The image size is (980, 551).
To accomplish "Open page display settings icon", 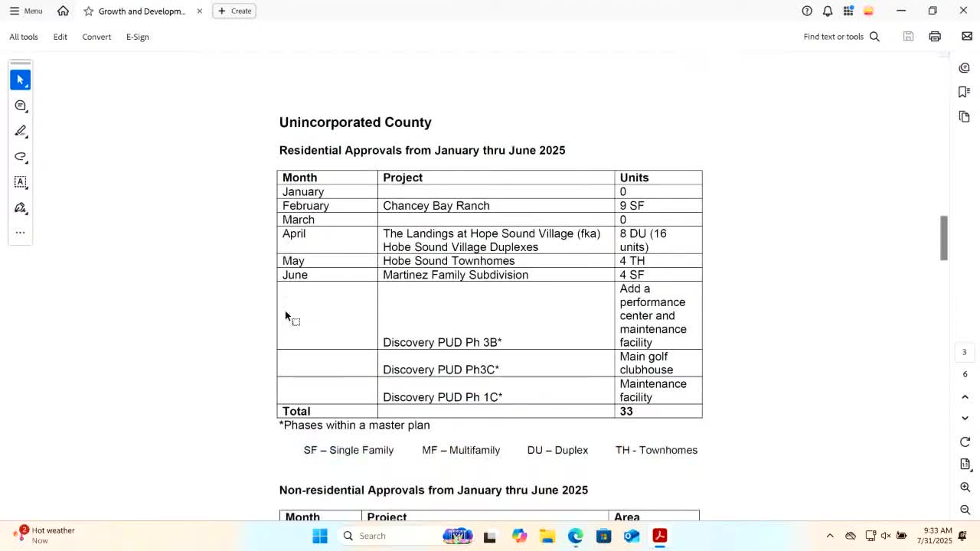I will (965, 465).
